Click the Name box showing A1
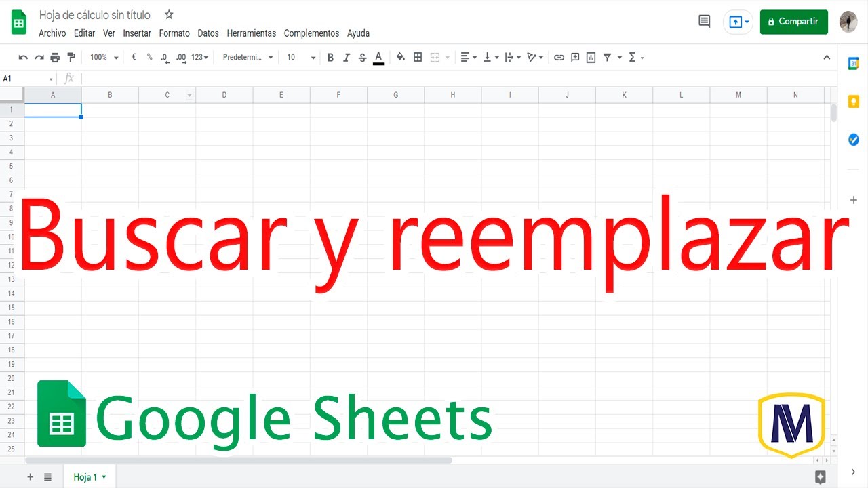The image size is (868, 488). coord(28,79)
